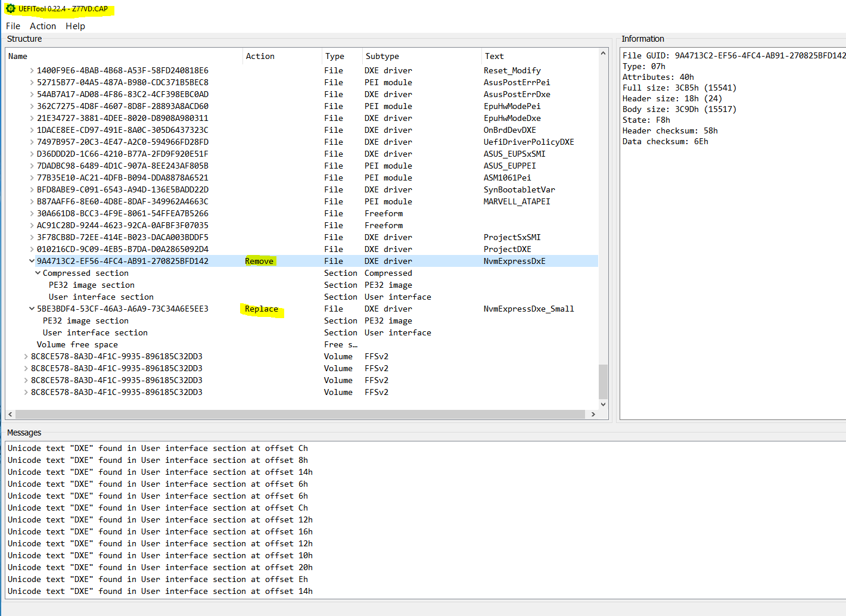846x616 pixels.
Task: Click the Action column header
Action: coord(282,56)
